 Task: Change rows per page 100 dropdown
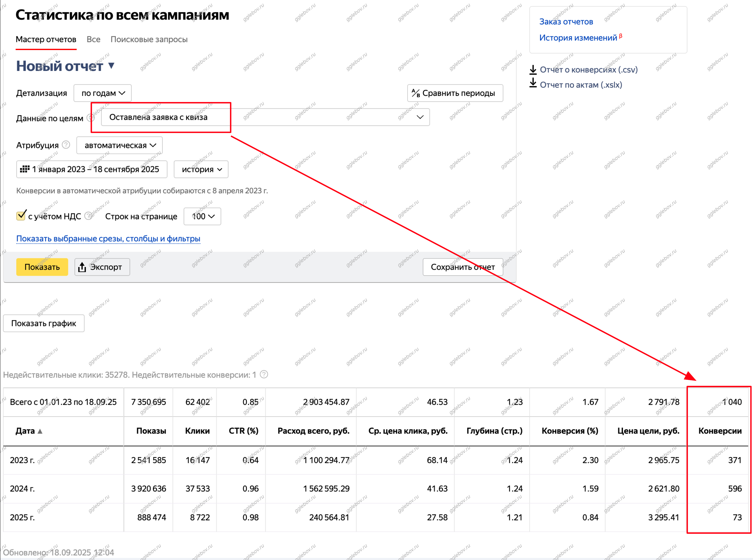[202, 216]
